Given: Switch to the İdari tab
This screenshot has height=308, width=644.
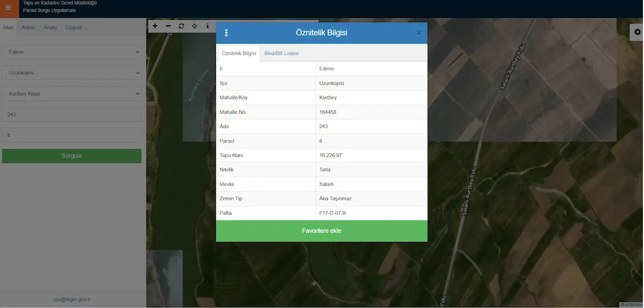Looking at the screenshot, I should point(8,27).
